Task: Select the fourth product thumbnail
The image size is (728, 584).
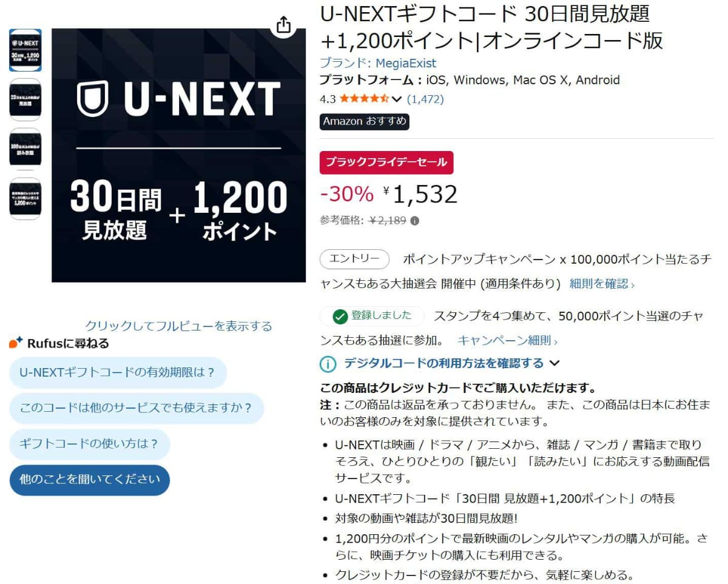Action: (25, 198)
